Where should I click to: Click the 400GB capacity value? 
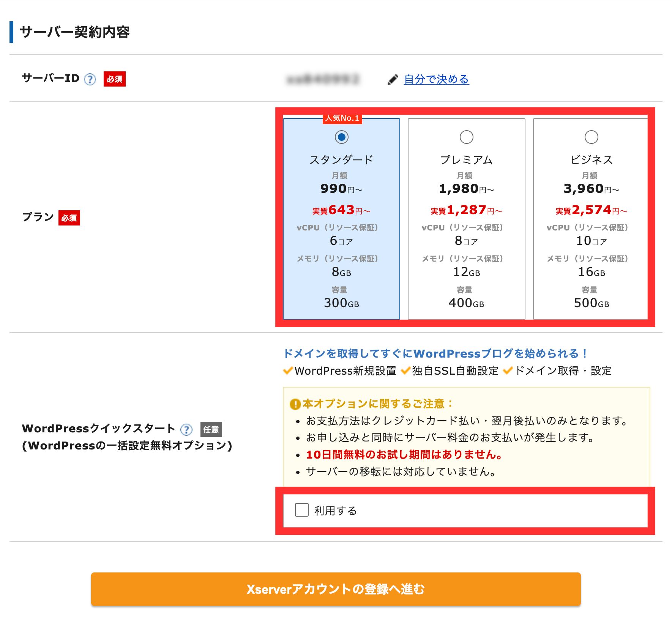466,303
